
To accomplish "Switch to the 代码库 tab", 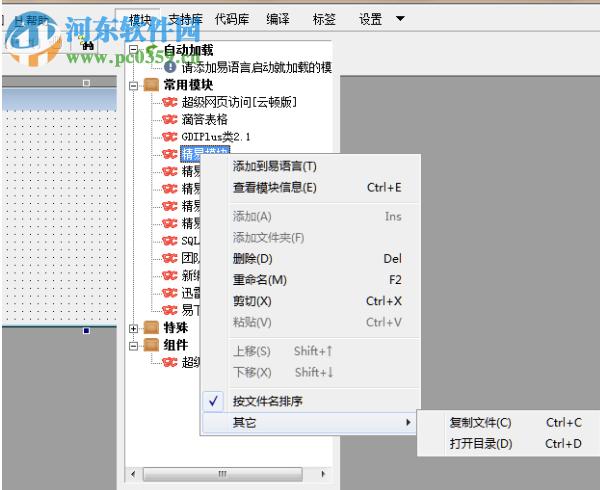I will point(232,19).
